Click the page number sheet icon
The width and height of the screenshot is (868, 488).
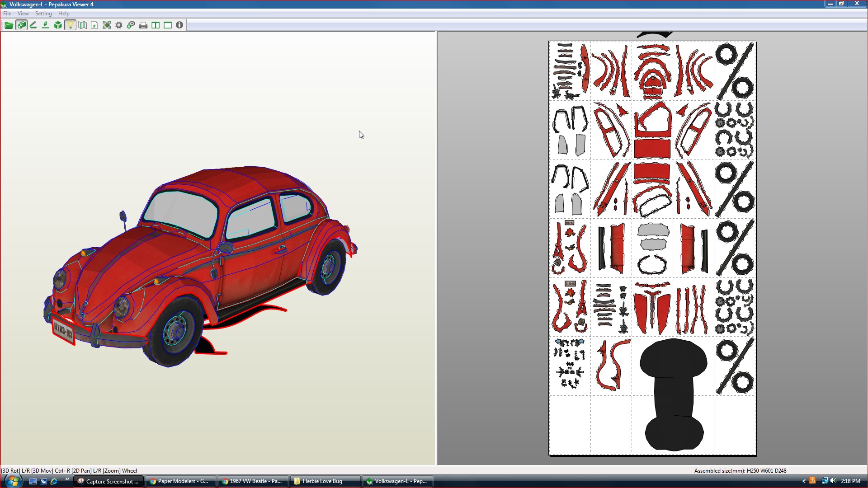[x=94, y=25]
